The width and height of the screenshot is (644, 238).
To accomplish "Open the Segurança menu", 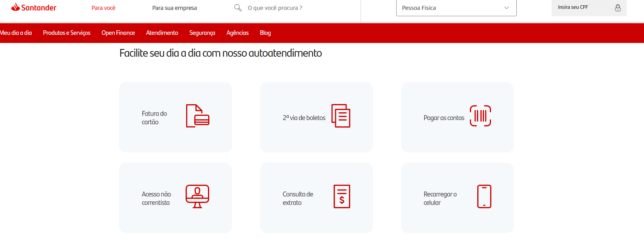I will pyautogui.click(x=202, y=33).
